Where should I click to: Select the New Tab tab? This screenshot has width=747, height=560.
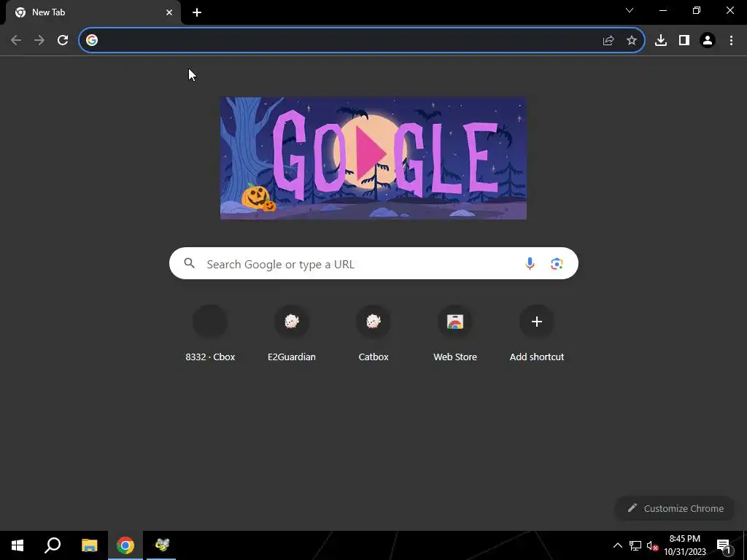coord(93,13)
